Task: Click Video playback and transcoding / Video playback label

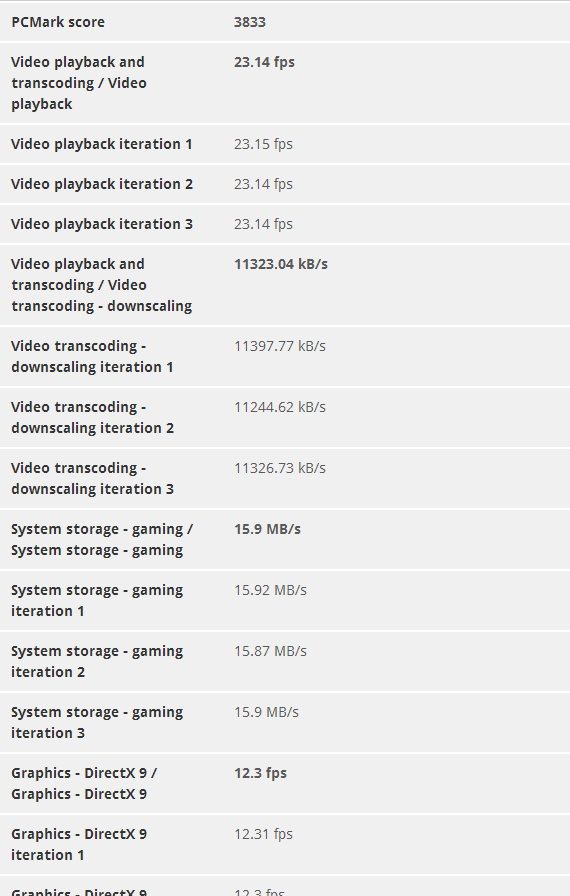Action: pyautogui.click(x=79, y=83)
